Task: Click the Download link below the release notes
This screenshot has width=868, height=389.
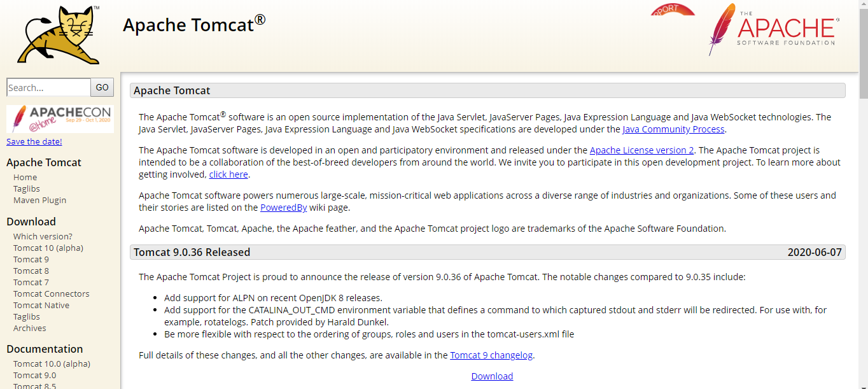Action: pyautogui.click(x=491, y=376)
